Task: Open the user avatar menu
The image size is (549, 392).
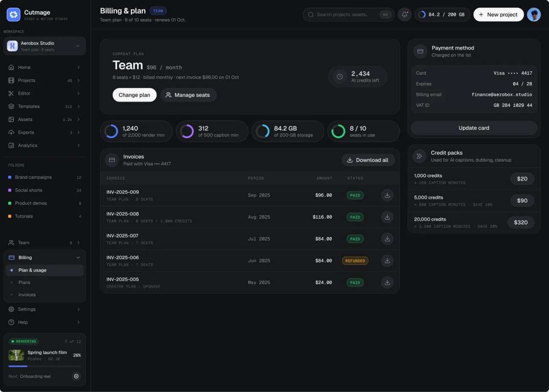Action: [x=534, y=14]
